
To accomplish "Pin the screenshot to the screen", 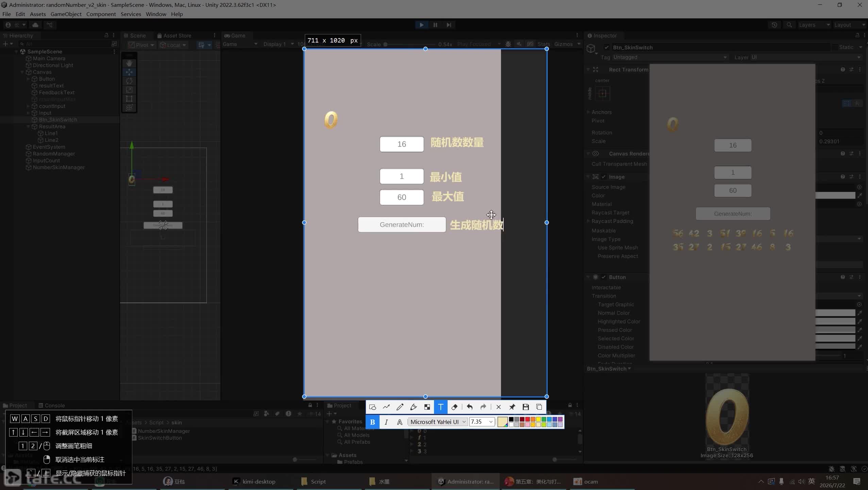I will pyautogui.click(x=512, y=407).
